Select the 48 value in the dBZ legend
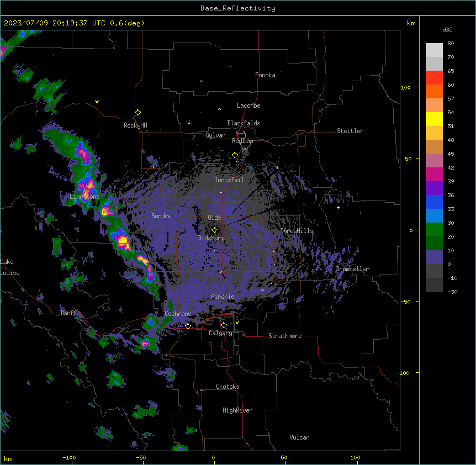 [x=451, y=140]
